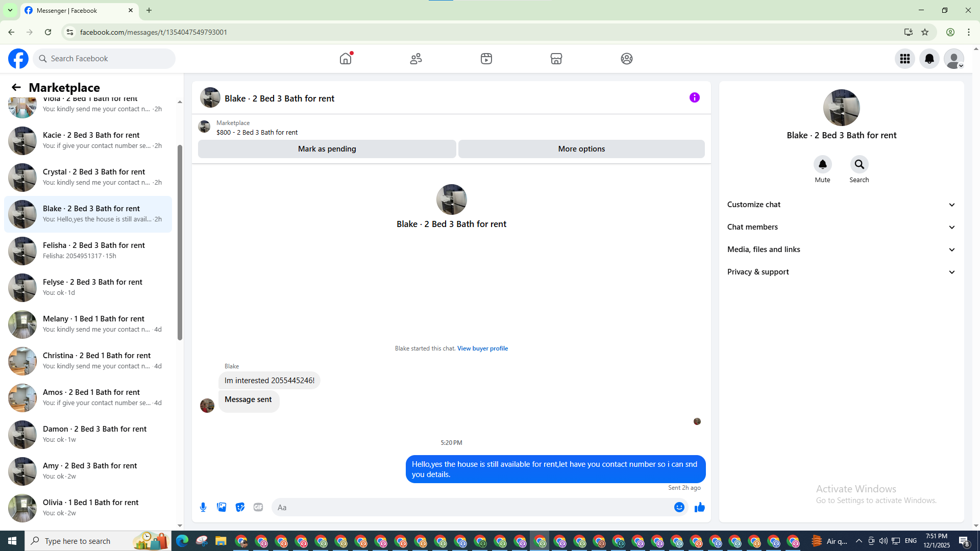The image size is (980, 551).
Task: Click the browser address bar URL
Action: [x=153, y=32]
